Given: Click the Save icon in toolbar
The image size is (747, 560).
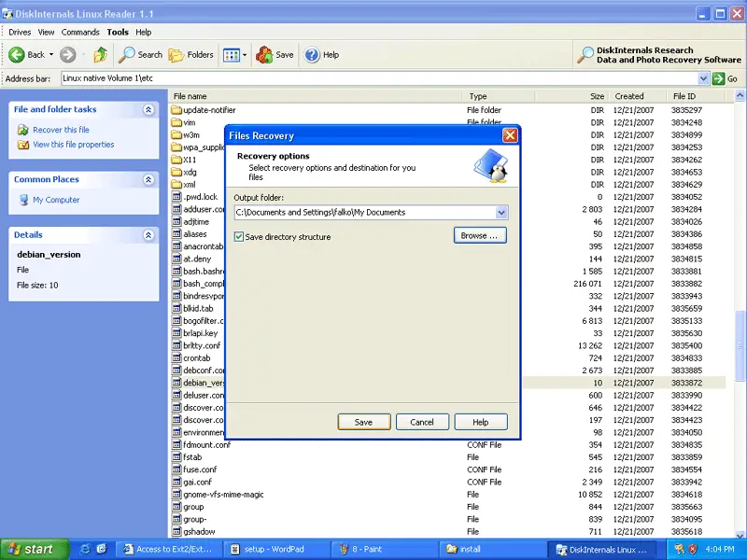Looking at the screenshot, I should 264,55.
